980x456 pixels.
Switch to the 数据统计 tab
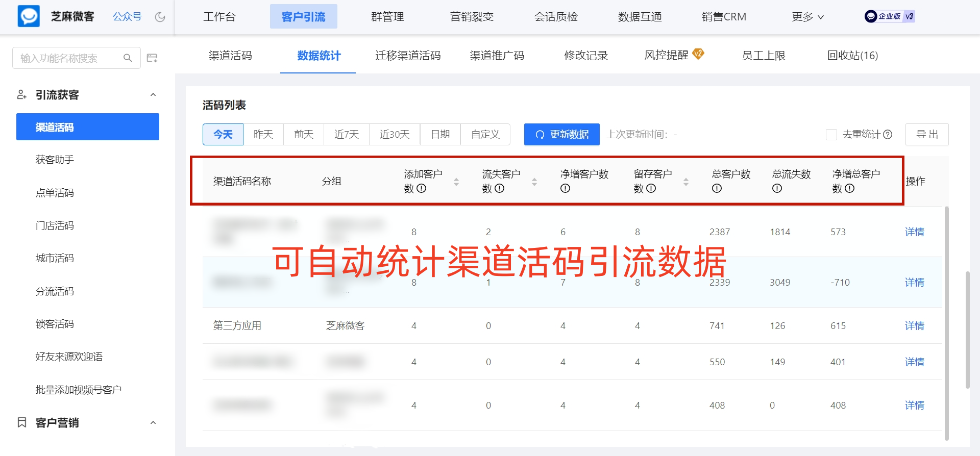pyautogui.click(x=319, y=55)
